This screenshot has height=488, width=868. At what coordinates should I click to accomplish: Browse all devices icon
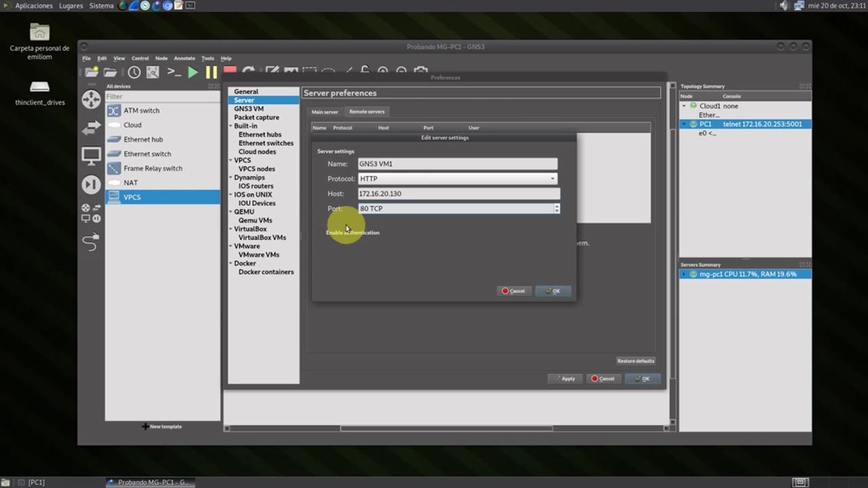91,213
